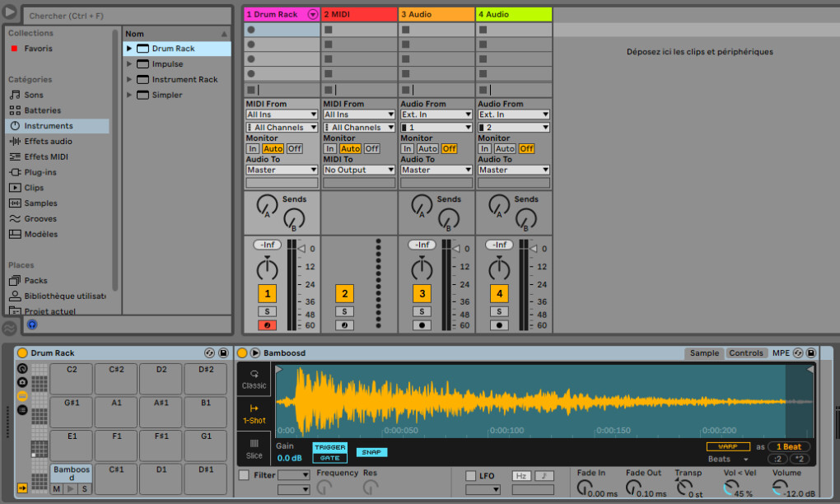This screenshot has width=840, height=504.
Task: Solo track 3 Audio
Action: 422,312
